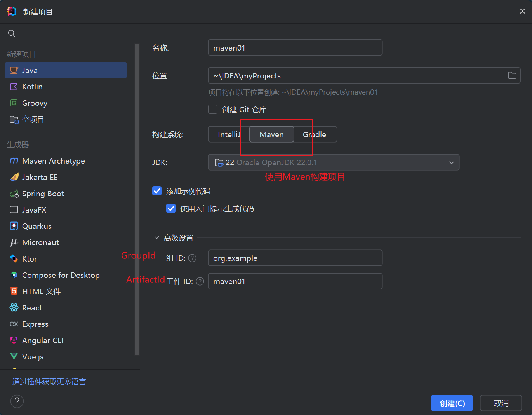Select Ktor in the generators list
This screenshot has width=532, height=415.
66,259
